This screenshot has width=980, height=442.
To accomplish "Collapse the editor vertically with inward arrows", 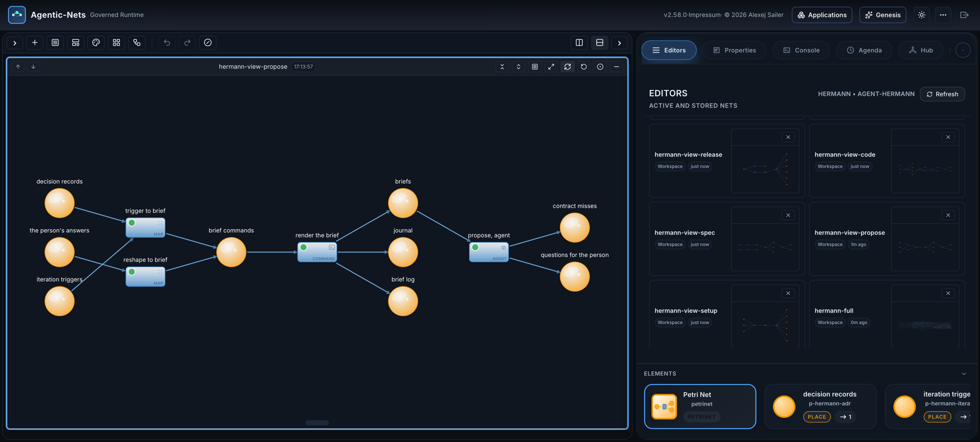I will point(502,67).
